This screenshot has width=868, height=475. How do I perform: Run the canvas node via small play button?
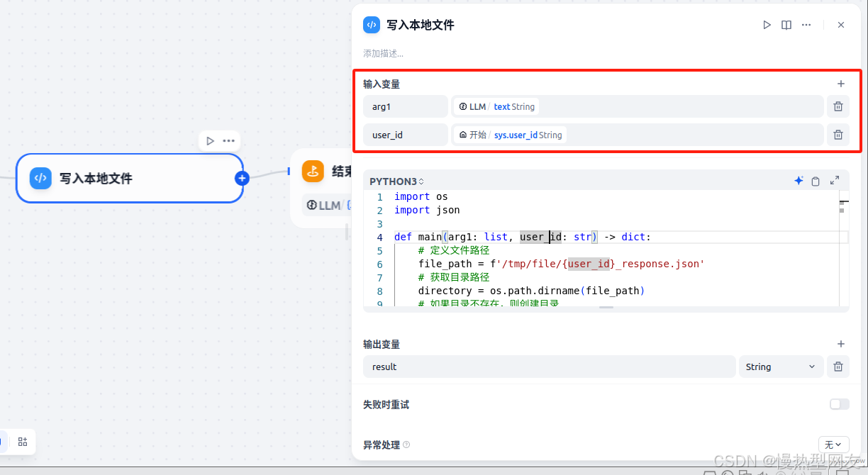(x=210, y=140)
